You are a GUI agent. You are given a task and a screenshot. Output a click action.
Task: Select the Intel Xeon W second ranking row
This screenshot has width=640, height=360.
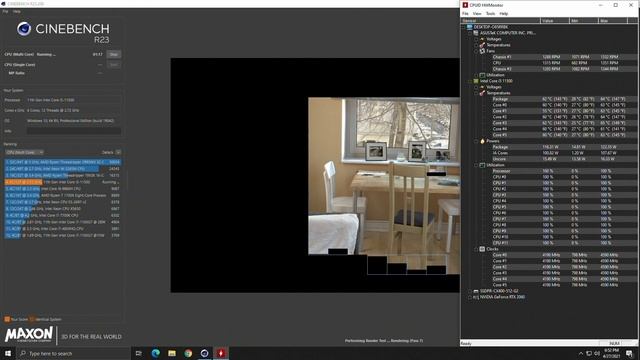click(63, 169)
